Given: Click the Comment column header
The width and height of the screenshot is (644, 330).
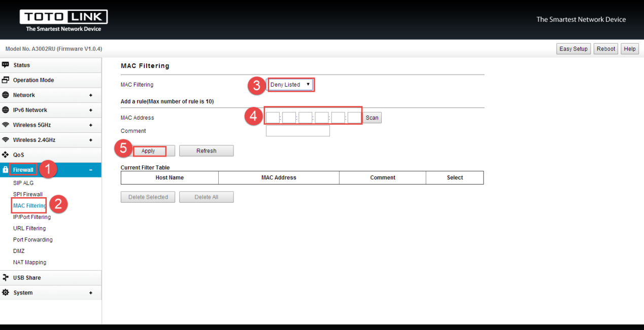Looking at the screenshot, I should tap(383, 177).
